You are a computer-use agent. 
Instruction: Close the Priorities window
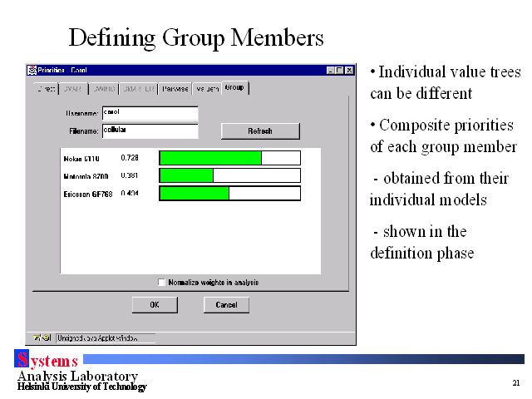348,70
